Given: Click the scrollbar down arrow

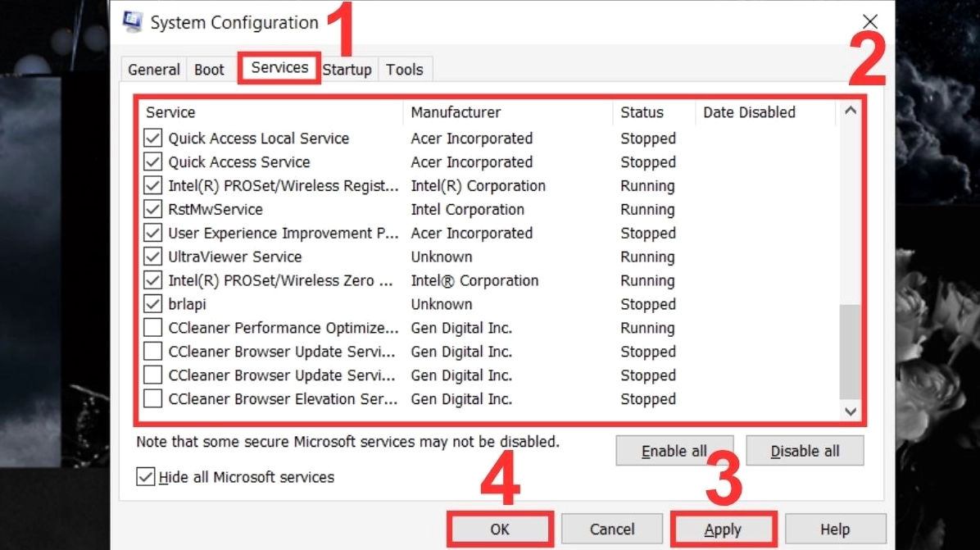Looking at the screenshot, I should pos(851,411).
